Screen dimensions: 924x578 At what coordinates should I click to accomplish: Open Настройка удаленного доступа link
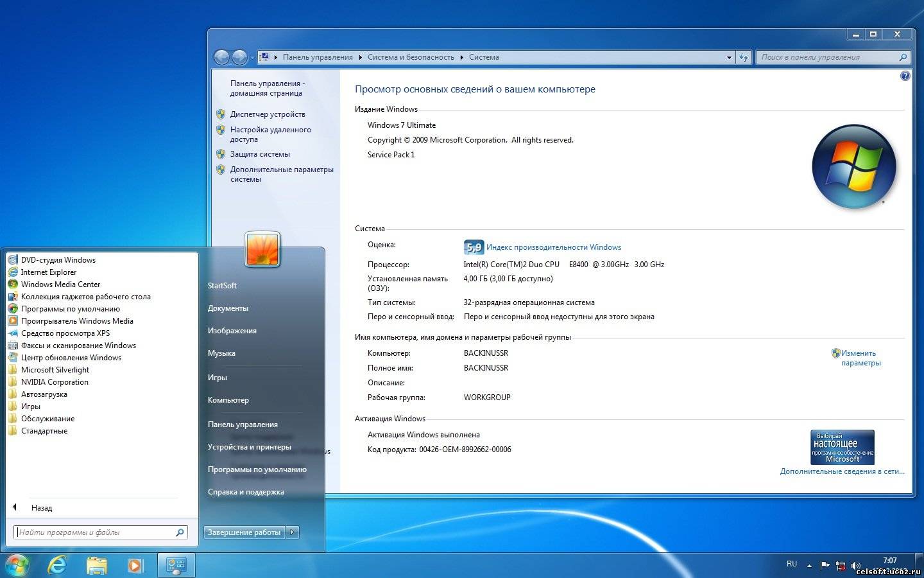(x=270, y=134)
